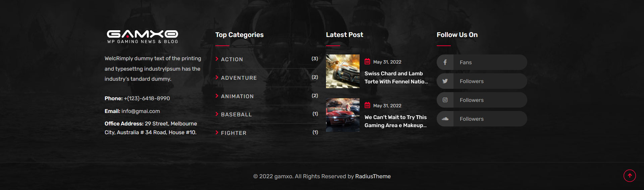Open the Instagram icon link

pos(445,100)
